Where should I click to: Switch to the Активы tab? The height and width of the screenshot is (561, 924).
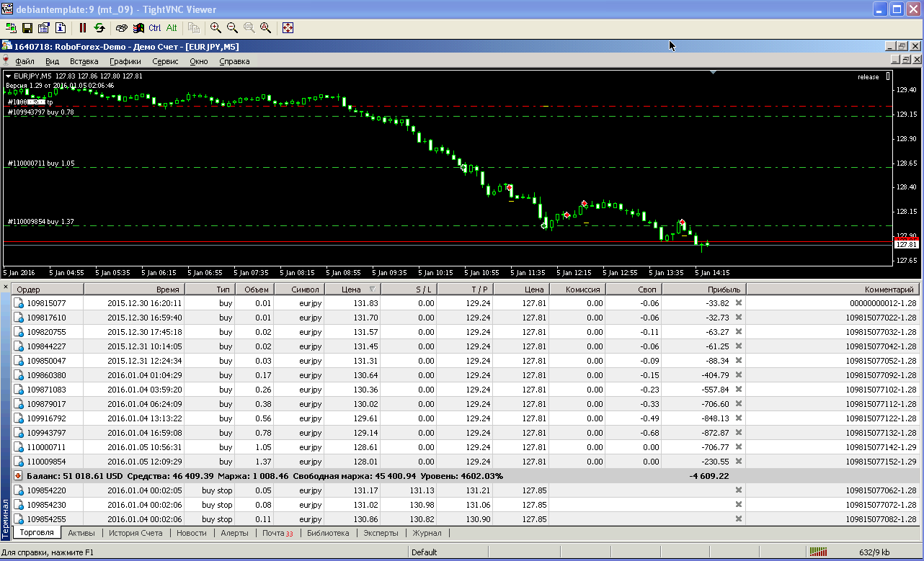81,534
